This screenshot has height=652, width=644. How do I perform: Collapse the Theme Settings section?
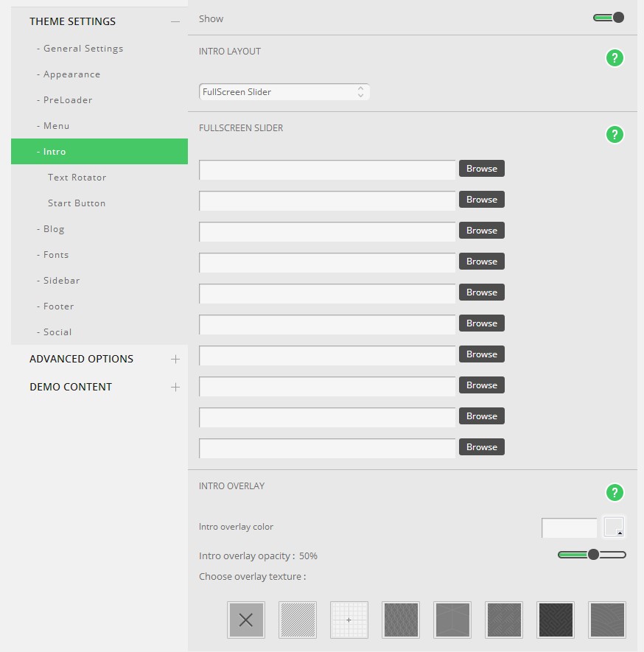[175, 21]
